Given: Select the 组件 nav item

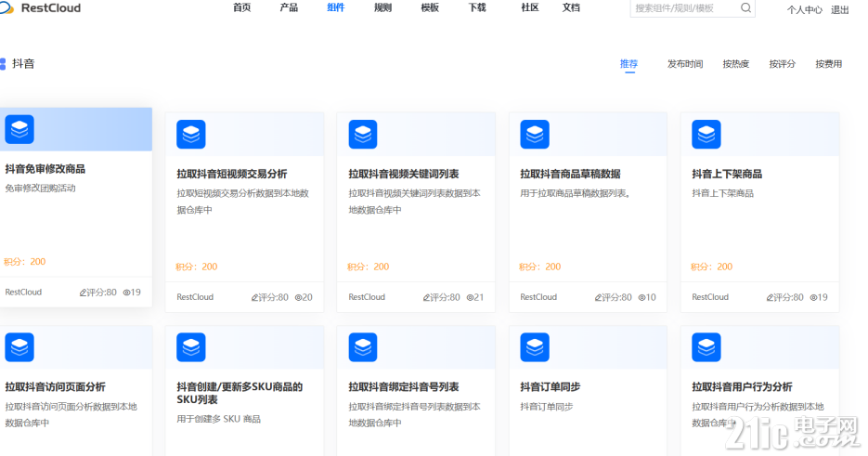Looking at the screenshot, I should point(336,7).
